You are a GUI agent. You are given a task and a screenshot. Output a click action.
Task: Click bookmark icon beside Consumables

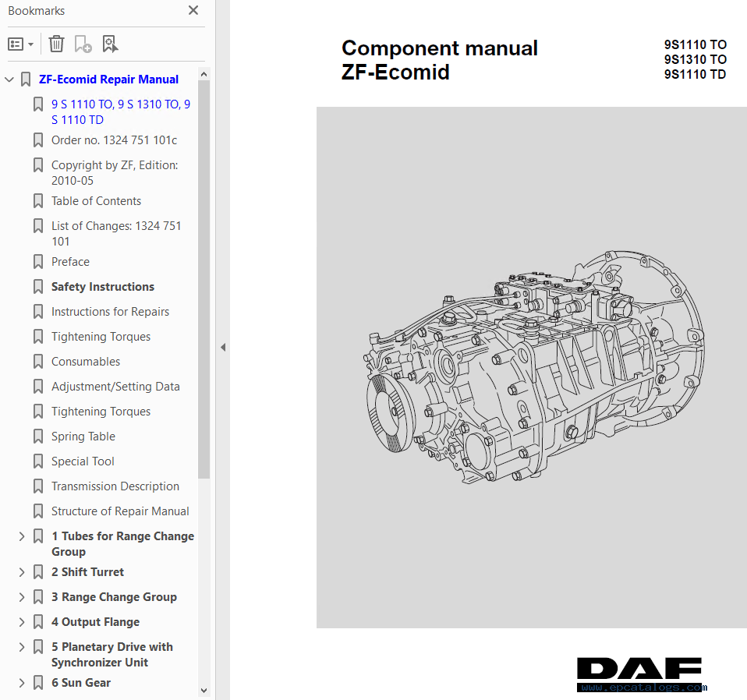click(38, 362)
